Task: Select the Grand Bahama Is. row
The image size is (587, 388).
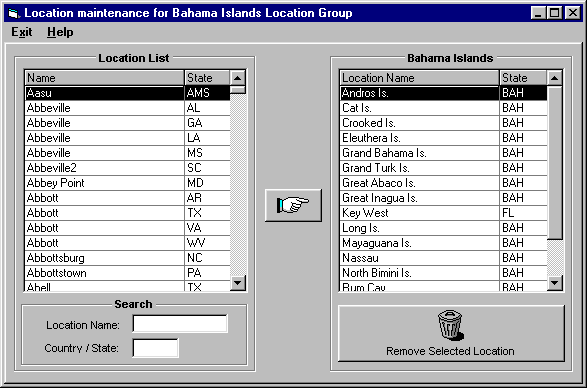Action: pyautogui.click(x=444, y=153)
